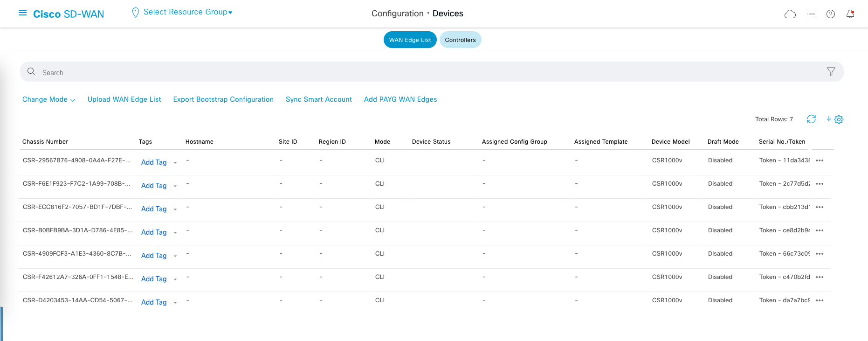Open table column settings gear
Viewport: 868px width, 341px height.
[839, 119]
